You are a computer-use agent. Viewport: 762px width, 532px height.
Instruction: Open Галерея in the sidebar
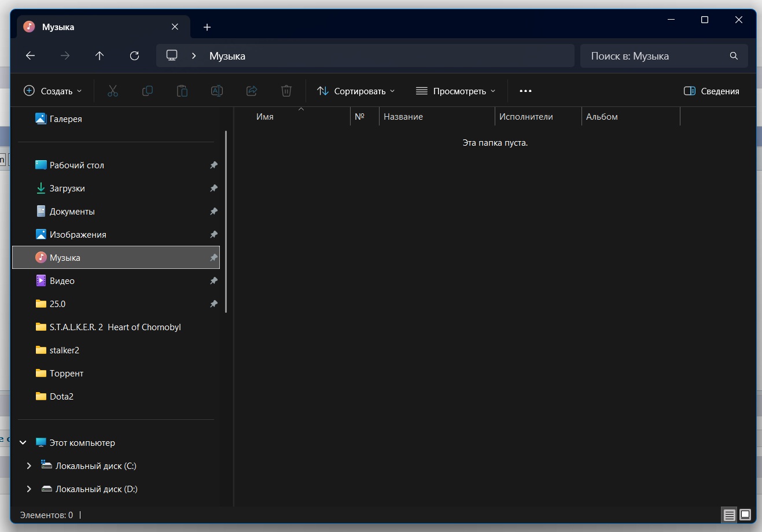click(x=116, y=119)
